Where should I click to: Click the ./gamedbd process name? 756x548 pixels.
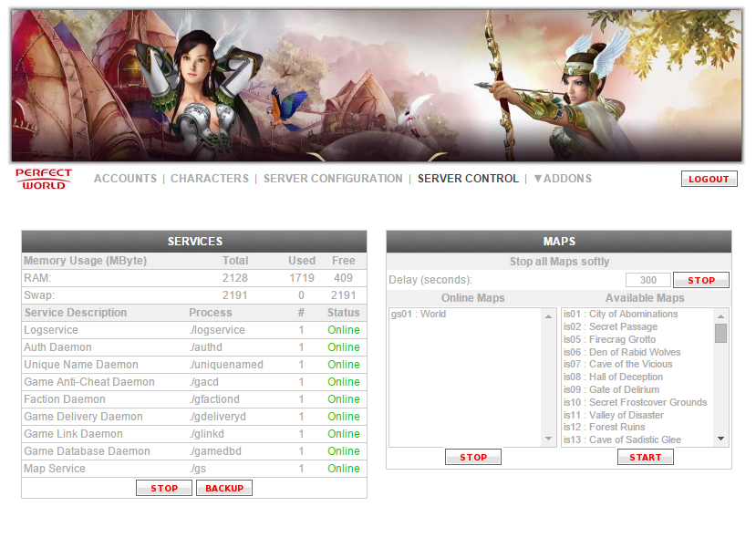click(215, 451)
